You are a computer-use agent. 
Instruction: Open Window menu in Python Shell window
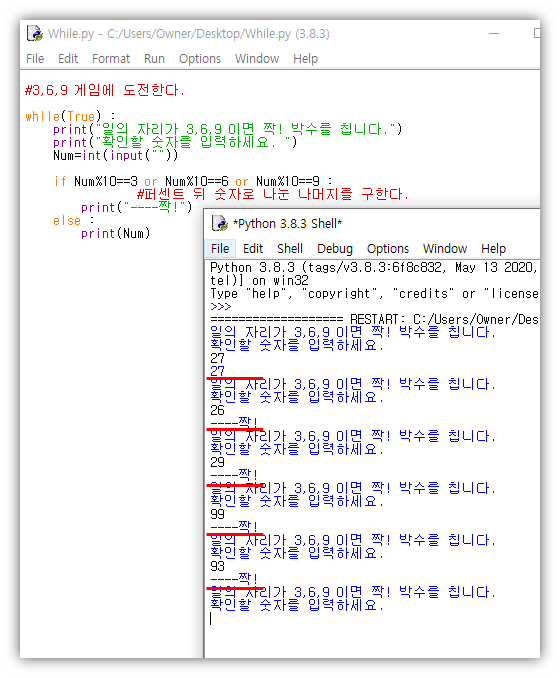point(445,249)
